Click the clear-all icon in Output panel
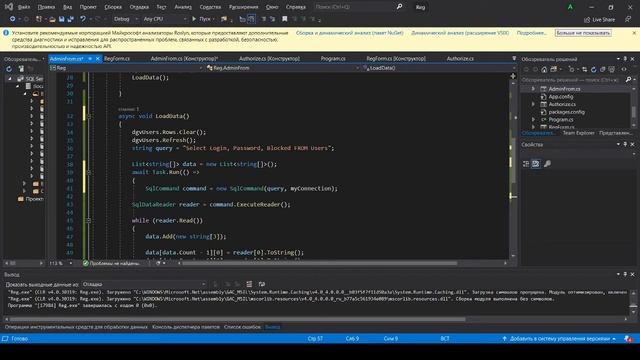 pyautogui.click(x=249, y=284)
